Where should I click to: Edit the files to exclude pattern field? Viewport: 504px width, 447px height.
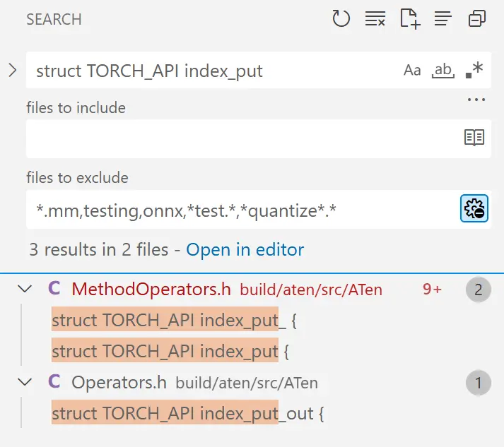(240, 209)
